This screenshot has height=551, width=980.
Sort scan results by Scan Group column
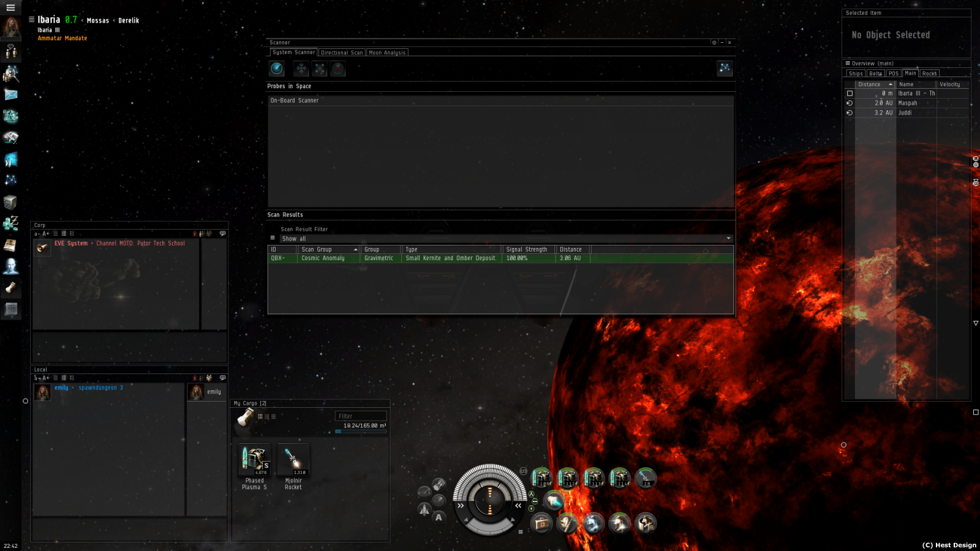pyautogui.click(x=329, y=249)
